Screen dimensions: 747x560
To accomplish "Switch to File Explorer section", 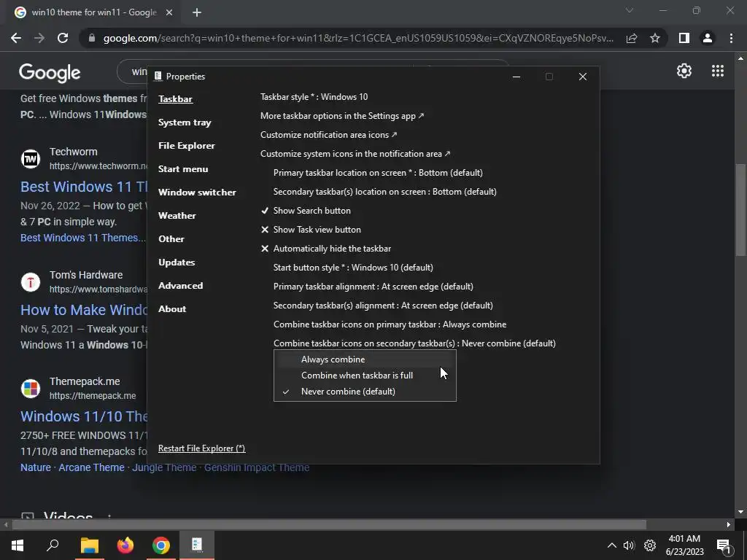I will (186, 146).
